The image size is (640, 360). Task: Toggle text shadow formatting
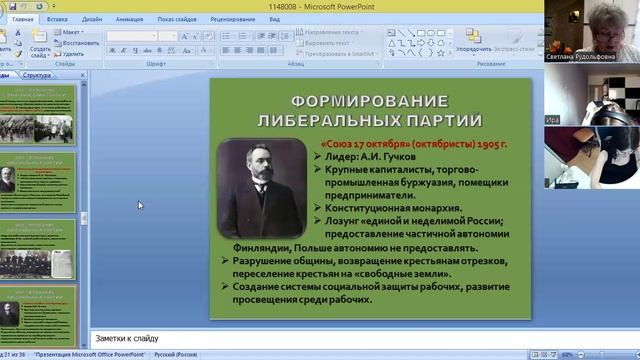159,50
